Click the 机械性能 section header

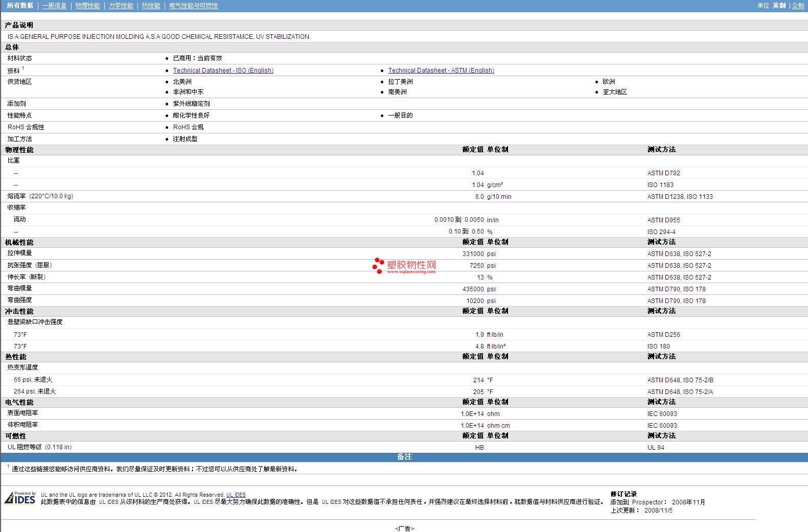[x=19, y=242]
